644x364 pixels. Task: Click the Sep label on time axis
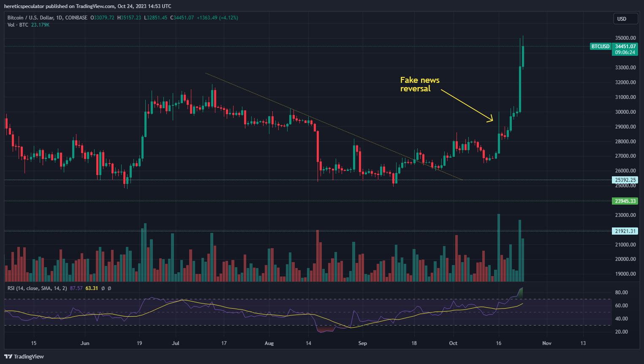[363, 343]
